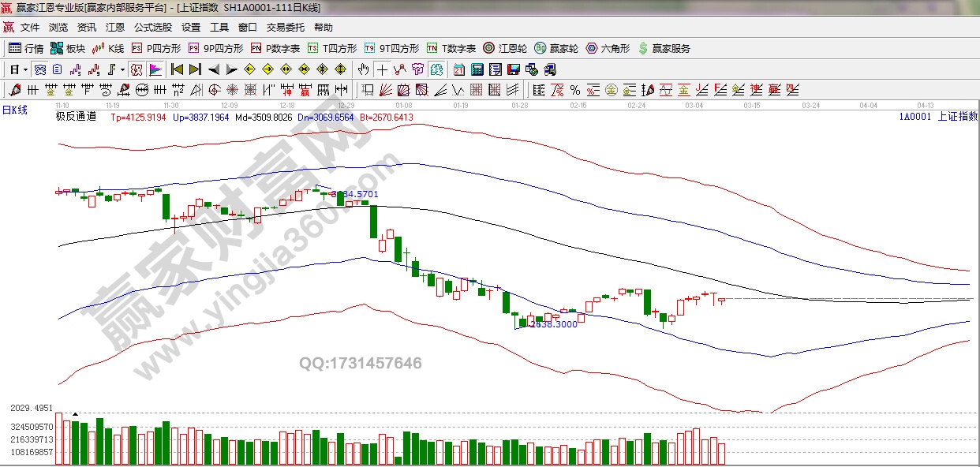Click the 2029.4951 volume scale value
This screenshot has height=467, width=980.
point(32,408)
